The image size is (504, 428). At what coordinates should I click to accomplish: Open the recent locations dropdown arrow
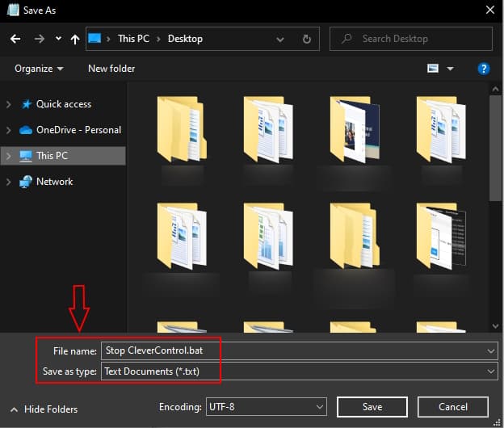(58, 39)
